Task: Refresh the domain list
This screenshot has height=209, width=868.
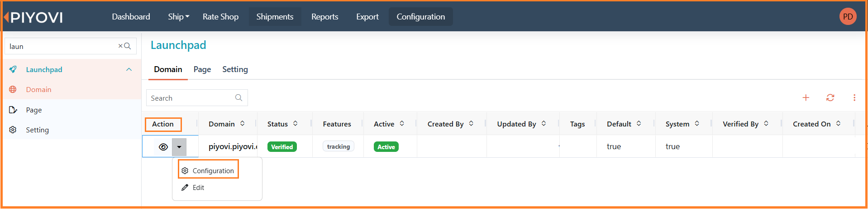Action: (830, 97)
